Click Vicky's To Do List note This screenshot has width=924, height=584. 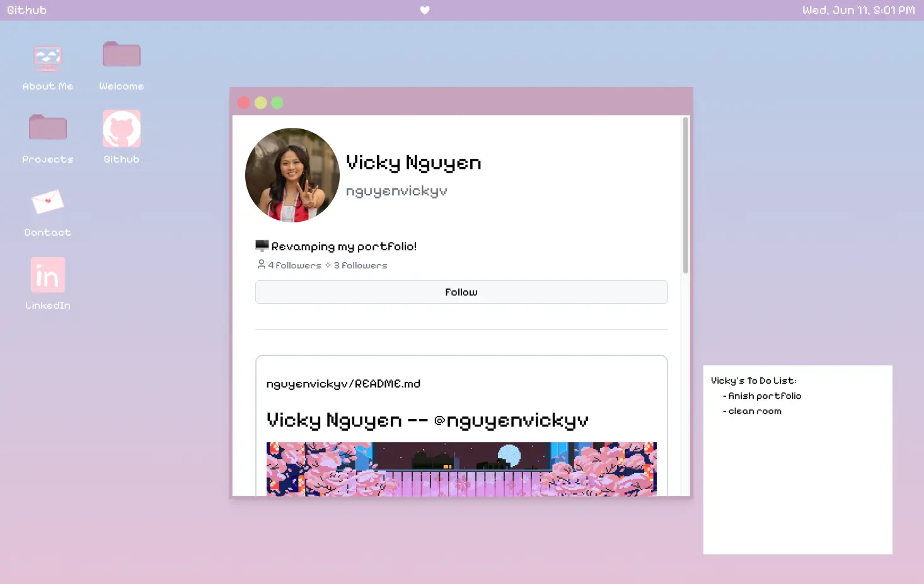797,459
